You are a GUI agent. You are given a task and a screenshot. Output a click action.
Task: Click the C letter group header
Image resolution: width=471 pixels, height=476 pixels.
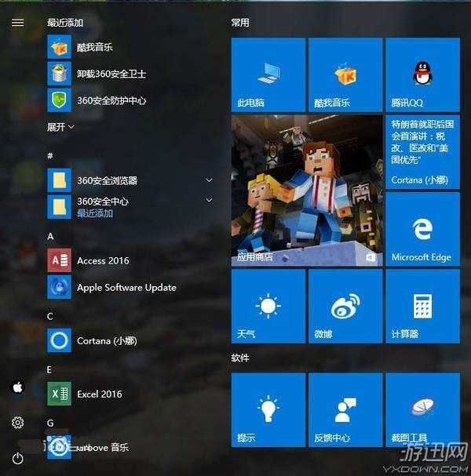coord(50,316)
